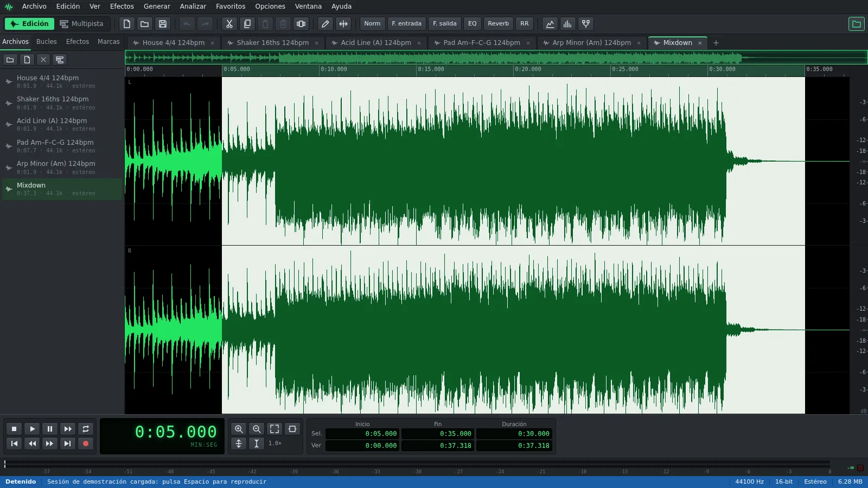Click the Cut scissors icon
868x488 pixels.
coord(229,24)
